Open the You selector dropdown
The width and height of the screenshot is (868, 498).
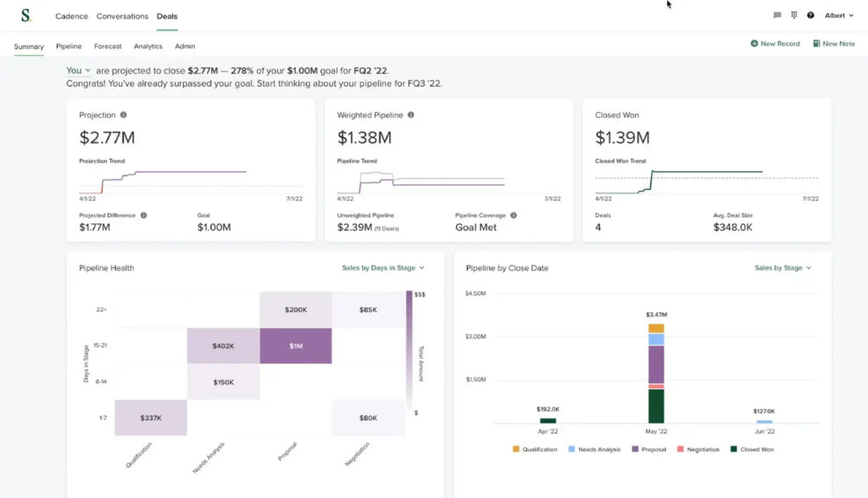click(x=78, y=70)
